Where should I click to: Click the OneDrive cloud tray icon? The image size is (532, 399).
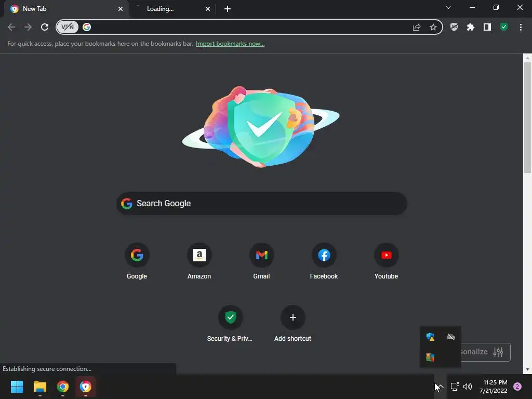point(451,337)
